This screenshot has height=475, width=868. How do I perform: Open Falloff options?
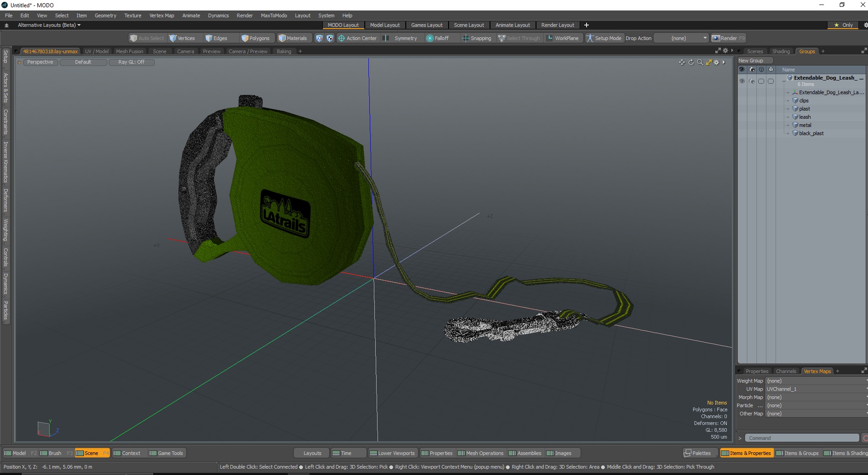click(438, 38)
